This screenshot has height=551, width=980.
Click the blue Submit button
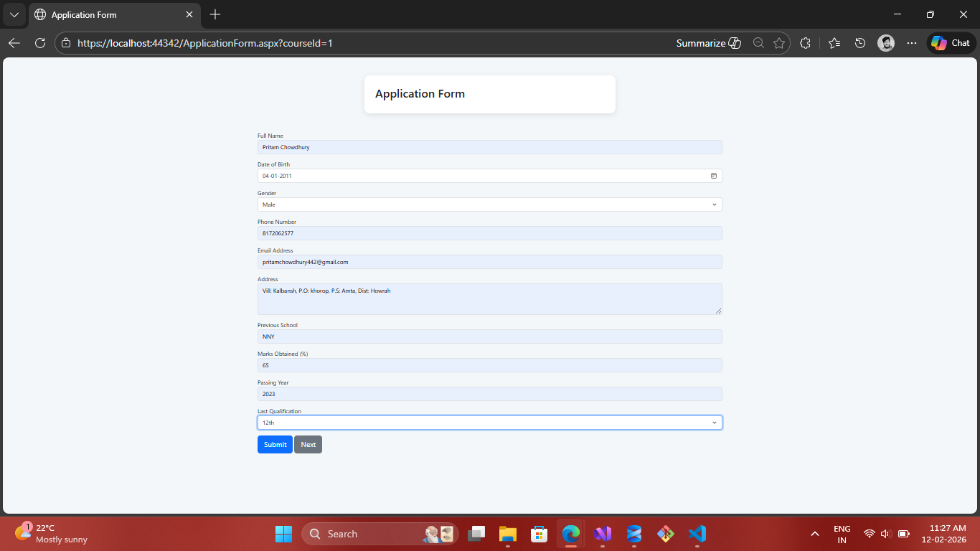tap(275, 445)
